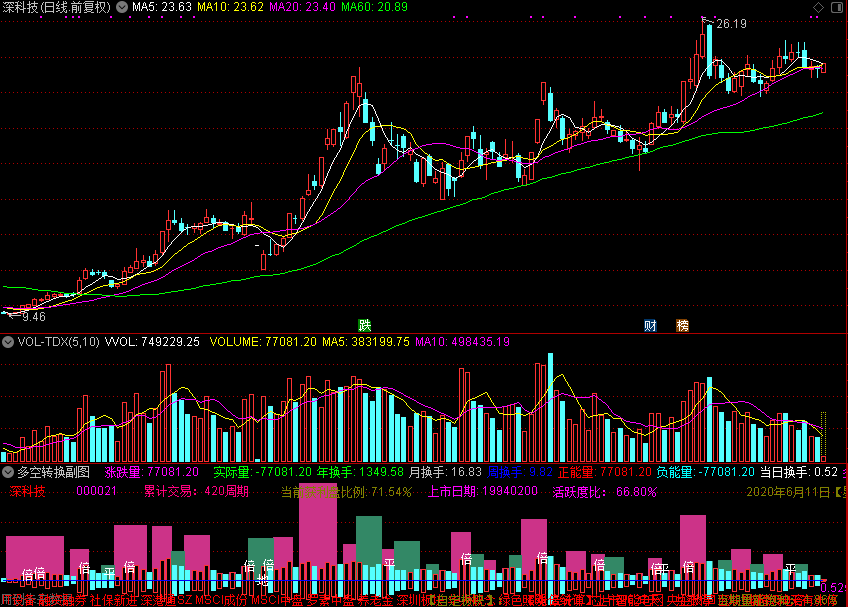Click the 月换手: 16.83 value
848x607 pixels.
[445, 472]
